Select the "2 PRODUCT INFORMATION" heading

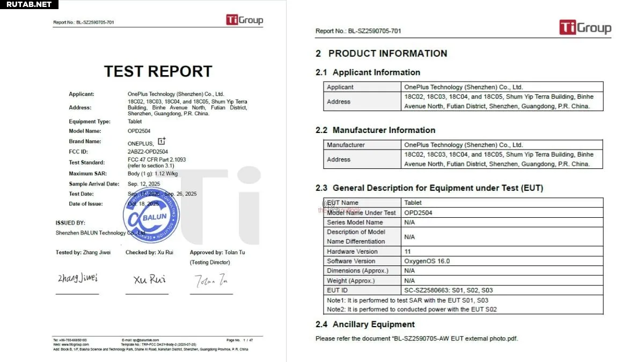(381, 54)
